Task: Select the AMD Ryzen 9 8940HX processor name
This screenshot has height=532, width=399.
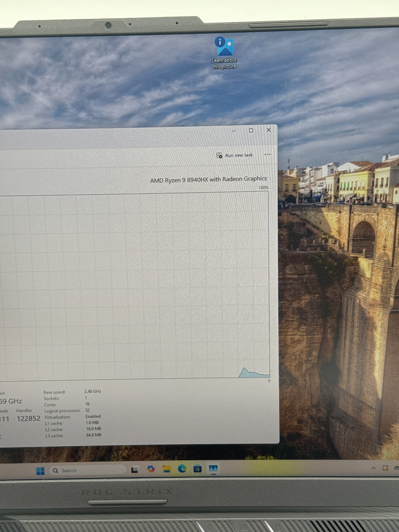Action: (x=208, y=179)
